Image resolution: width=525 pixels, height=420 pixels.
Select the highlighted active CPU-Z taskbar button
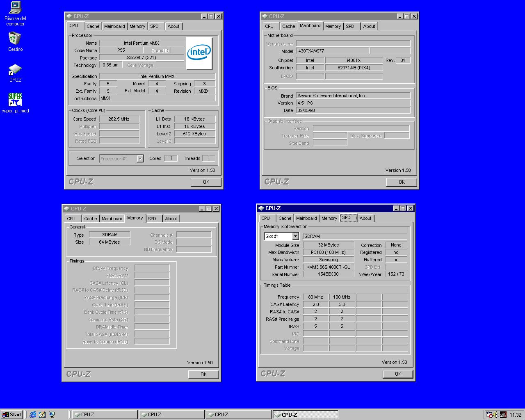pyautogui.click(x=306, y=415)
